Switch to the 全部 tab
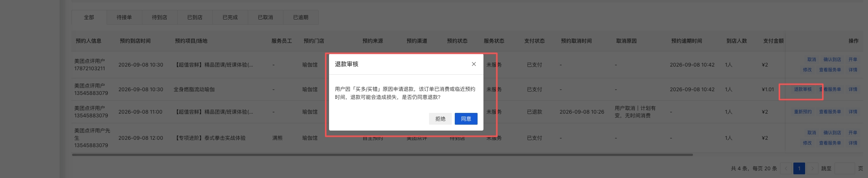Screen dimensions: 868x178 89,17
